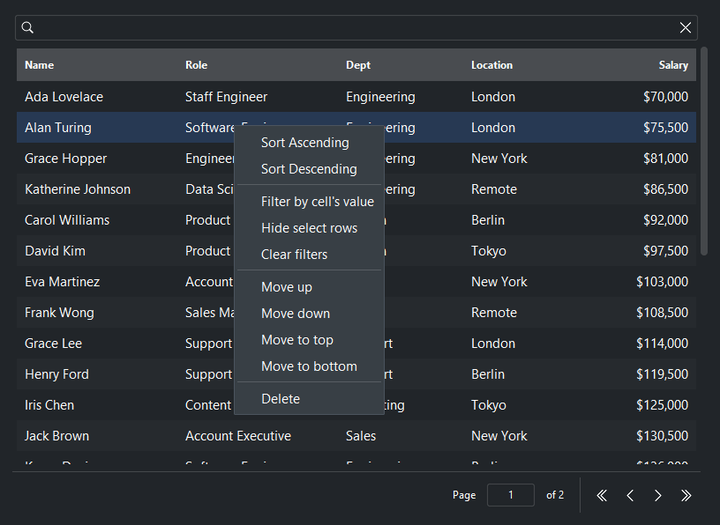Choose Move to bottom

[309, 367]
